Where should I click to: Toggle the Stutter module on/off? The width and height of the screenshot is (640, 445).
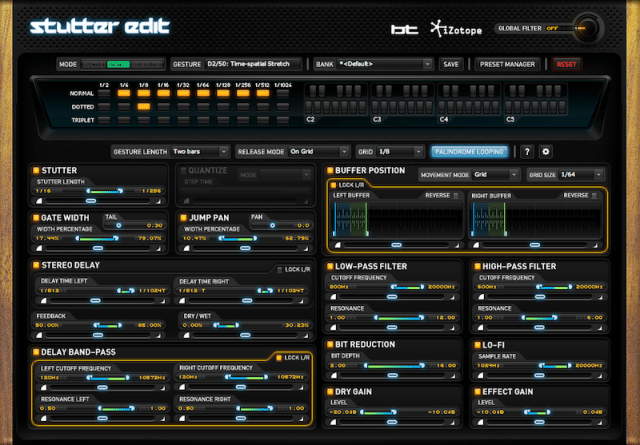point(36,170)
